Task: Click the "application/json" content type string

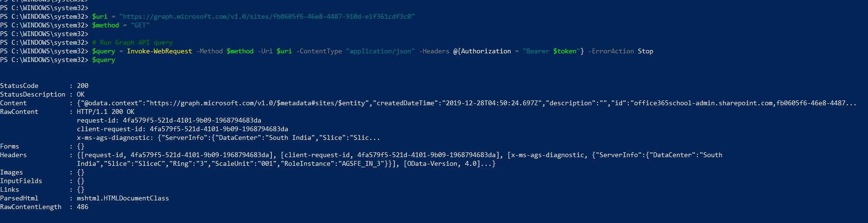Action: tap(380, 51)
